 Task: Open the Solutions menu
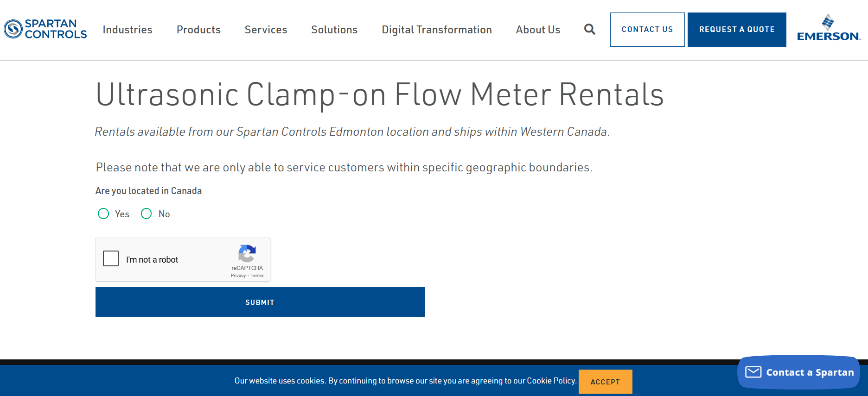334,29
